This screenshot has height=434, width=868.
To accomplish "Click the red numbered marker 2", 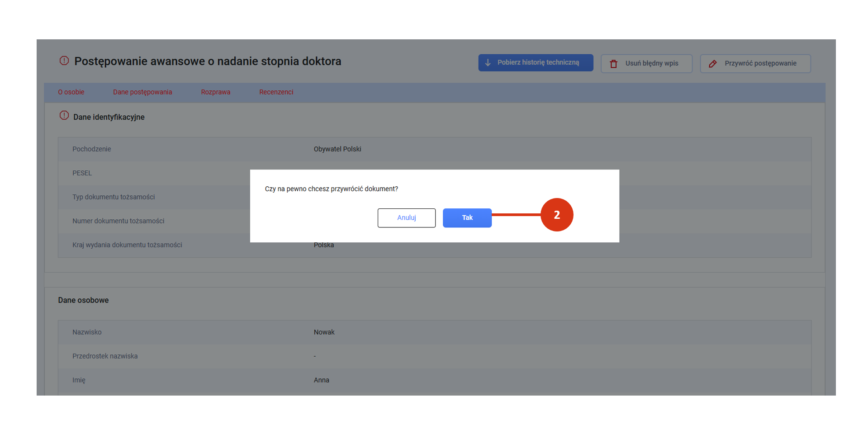I will (556, 215).
